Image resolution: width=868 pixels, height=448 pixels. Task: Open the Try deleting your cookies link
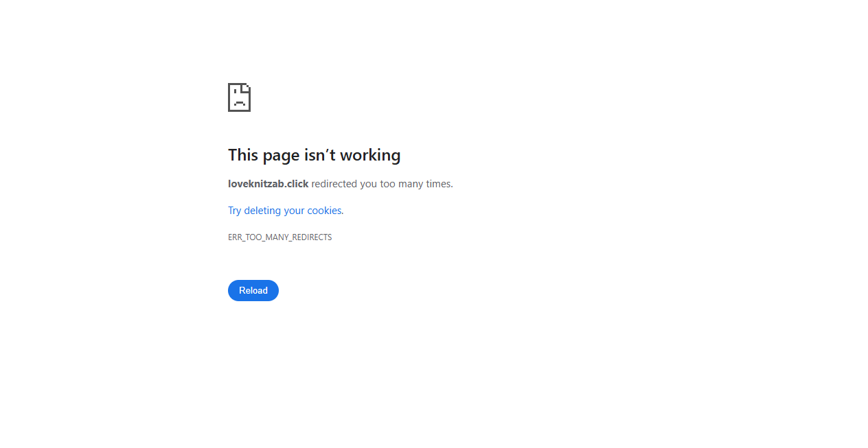(286, 211)
